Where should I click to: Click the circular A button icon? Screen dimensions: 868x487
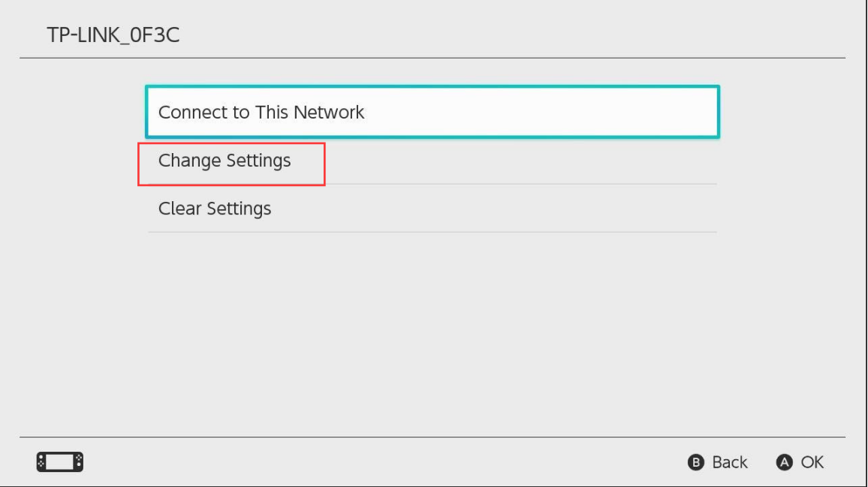(x=784, y=462)
